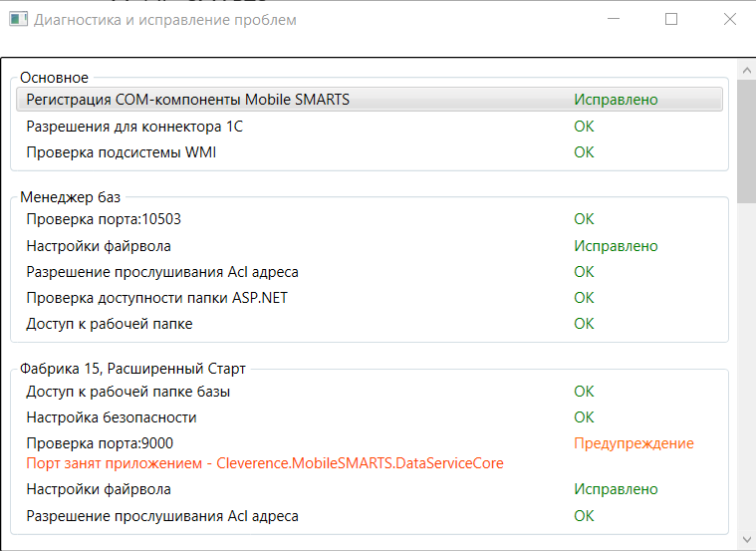Select the Проверка подсистемы WMI row

coord(370,152)
